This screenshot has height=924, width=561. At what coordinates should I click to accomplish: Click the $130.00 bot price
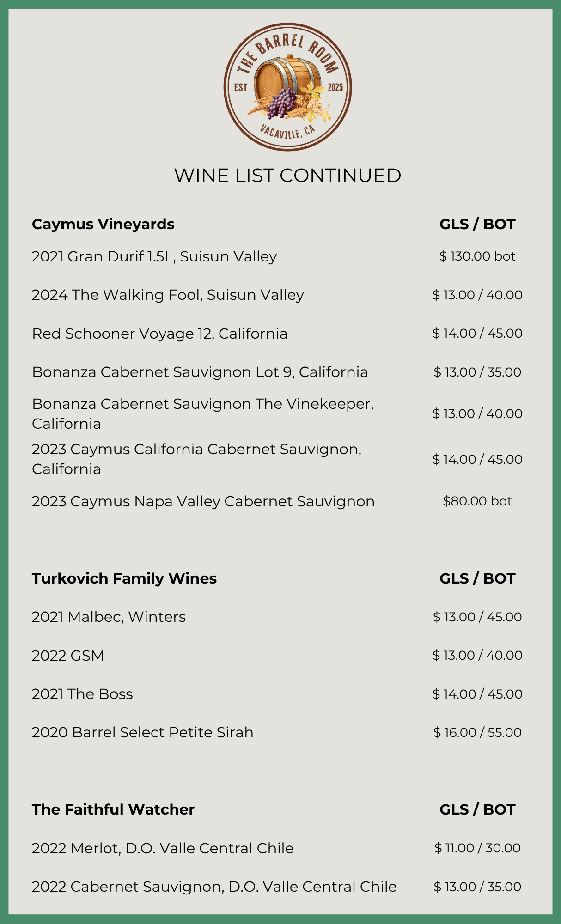tap(477, 256)
